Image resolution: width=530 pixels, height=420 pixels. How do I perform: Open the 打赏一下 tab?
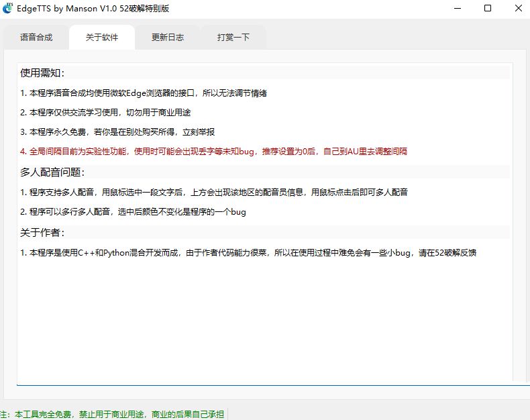pos(233,37)
